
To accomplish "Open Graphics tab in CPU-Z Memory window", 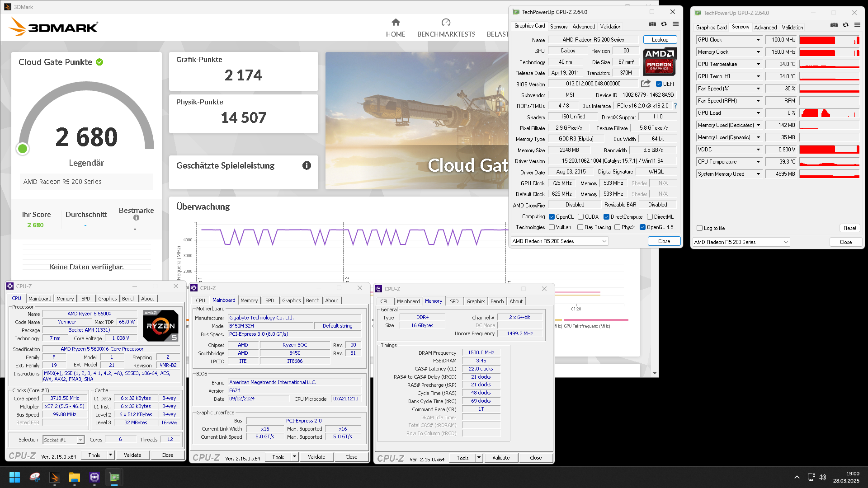I will coord(476,301).
